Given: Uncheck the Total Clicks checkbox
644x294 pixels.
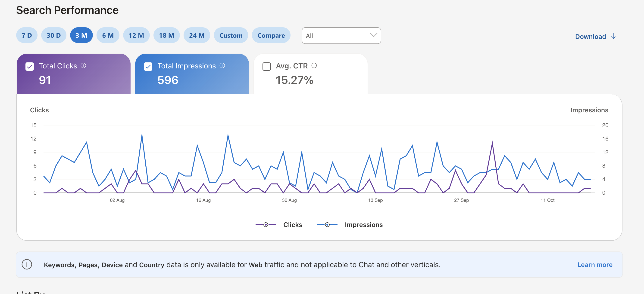Looking at the screenshot, I should click(29, 67).
